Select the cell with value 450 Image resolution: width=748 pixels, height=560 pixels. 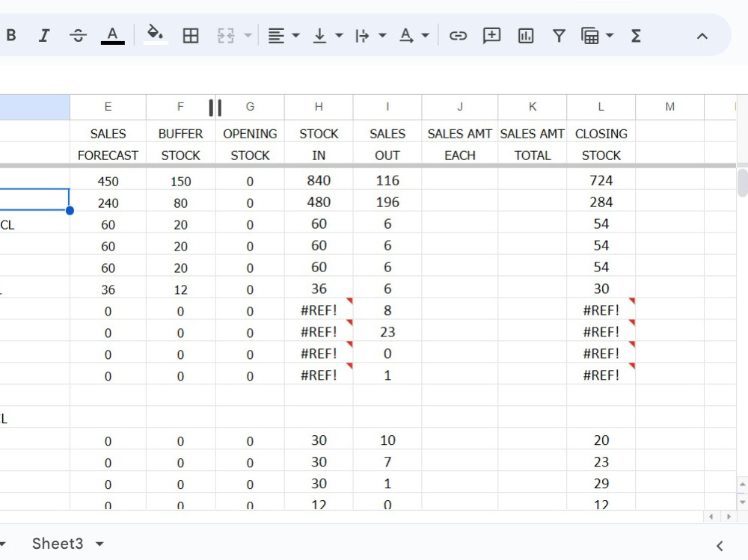pos(108,181)
